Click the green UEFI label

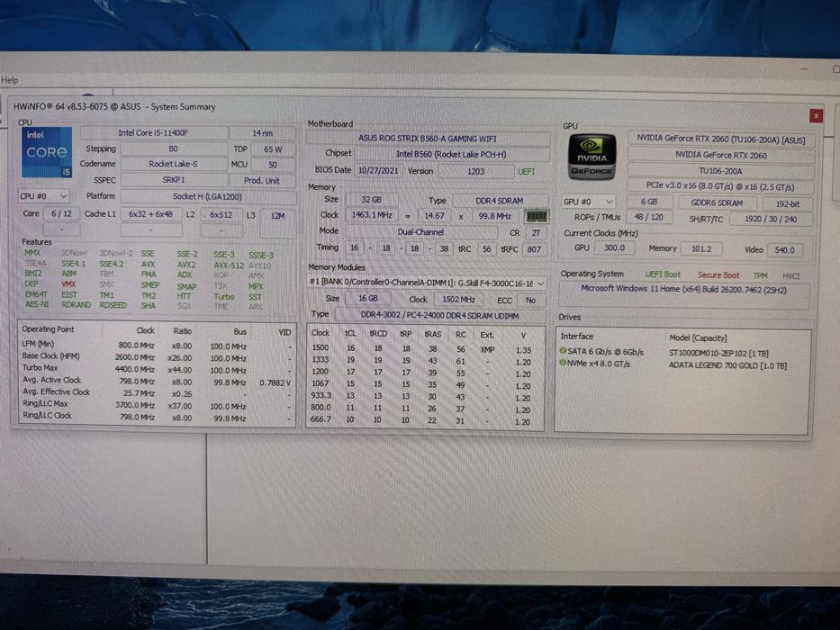coord(526,171)
